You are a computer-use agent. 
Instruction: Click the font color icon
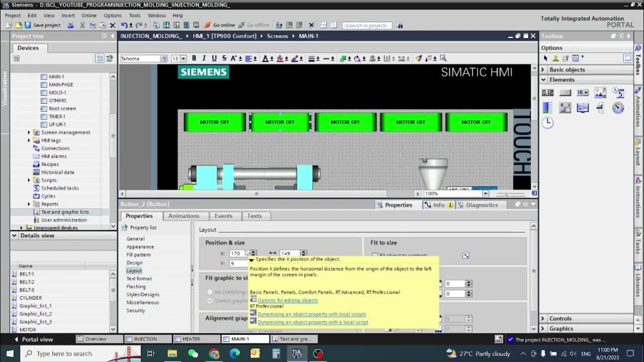pyautogui.click(x=265, y=58)
